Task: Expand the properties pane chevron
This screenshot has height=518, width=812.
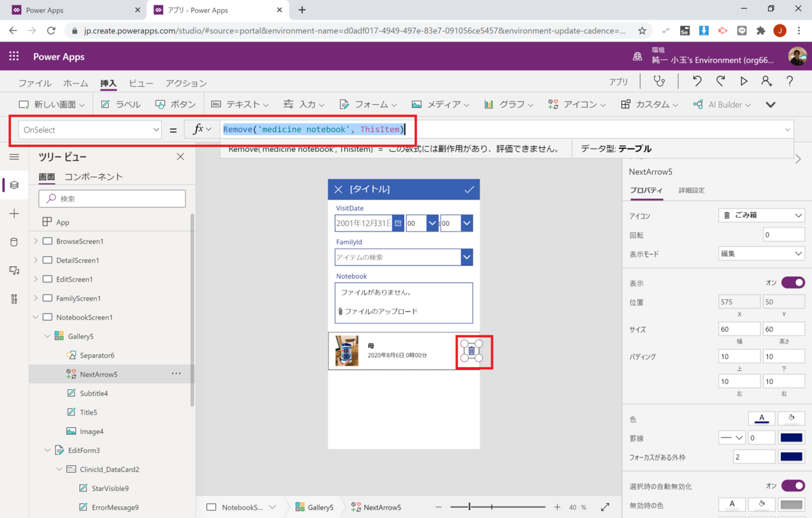Action: (798, 159)
